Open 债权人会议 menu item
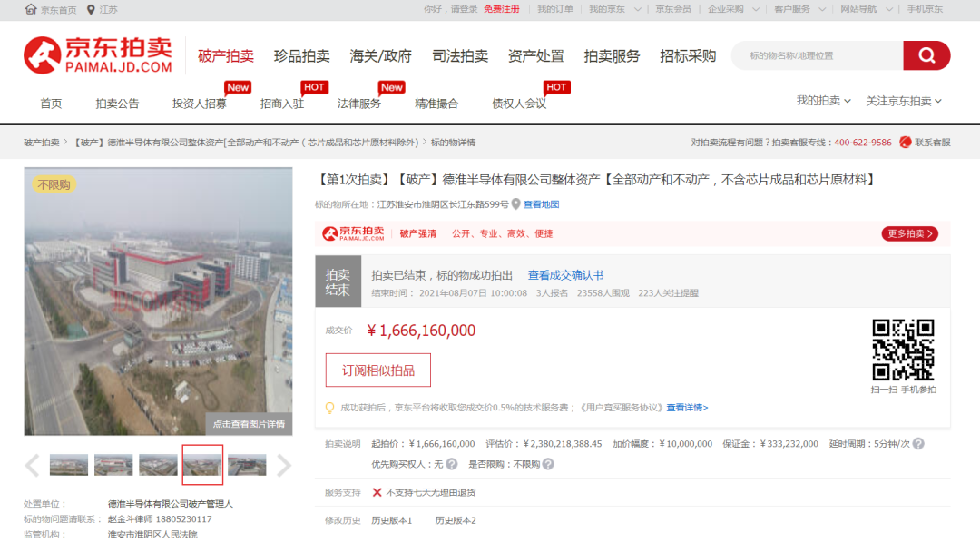980x553 pixels. 519,104
